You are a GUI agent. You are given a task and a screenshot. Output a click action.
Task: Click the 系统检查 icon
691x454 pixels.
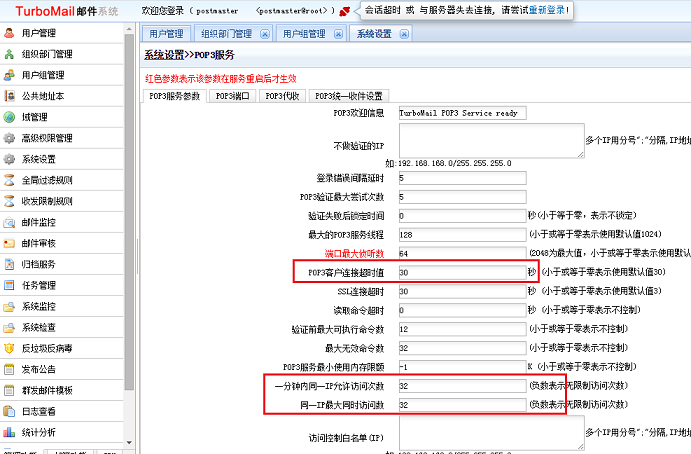click(x=9, y=327)
